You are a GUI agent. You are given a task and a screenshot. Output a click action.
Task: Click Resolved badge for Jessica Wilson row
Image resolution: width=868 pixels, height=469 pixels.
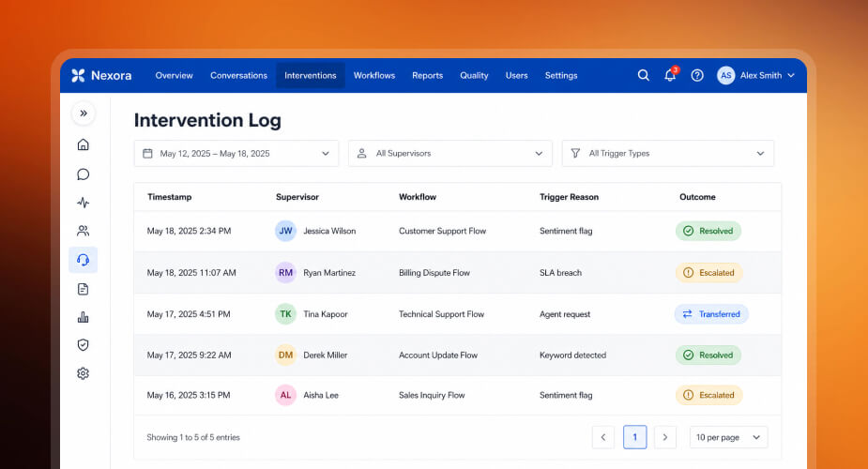708,231
